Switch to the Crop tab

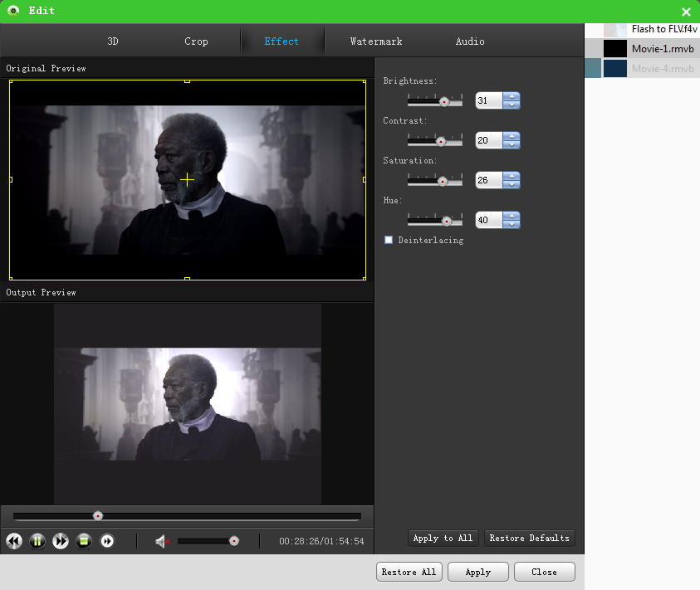tap(197, 41)
